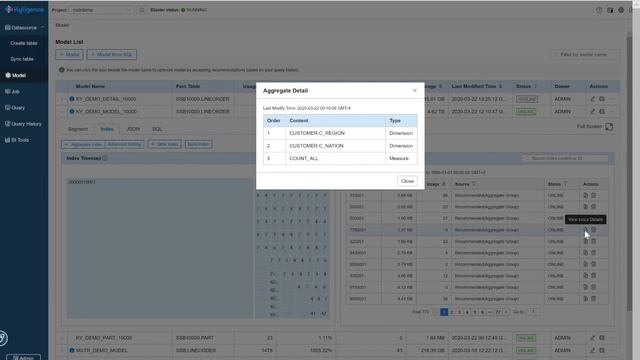Open help icon in top-right header

pos(599,10)
